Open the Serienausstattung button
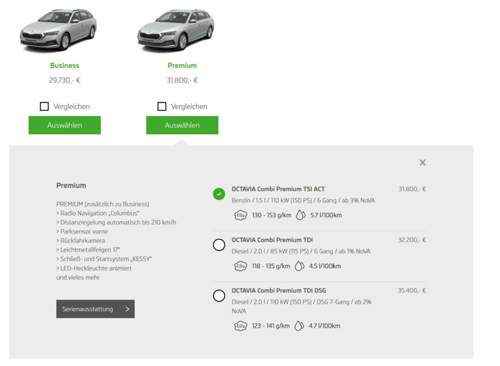 click(95, 309)
